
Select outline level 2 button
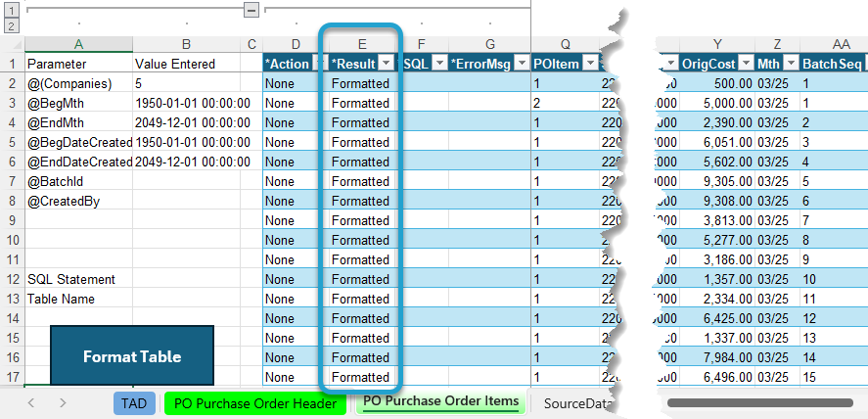click(12, 25)
